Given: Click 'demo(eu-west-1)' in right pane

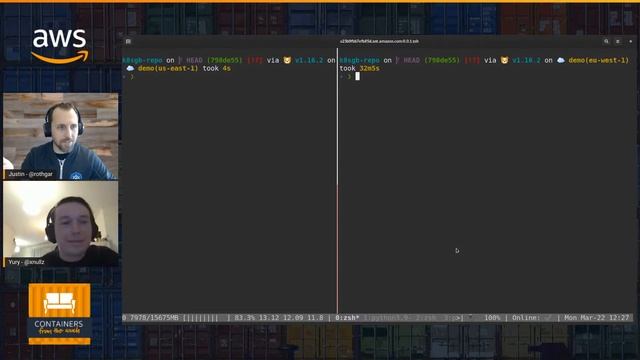Looking at the screenshot, I should click(599, 60).
